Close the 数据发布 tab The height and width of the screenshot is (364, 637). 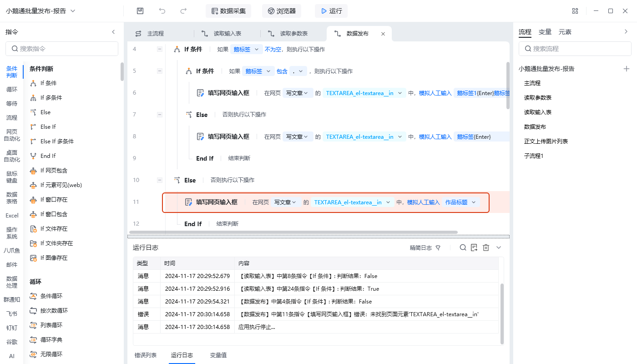[x=383, y=34]
